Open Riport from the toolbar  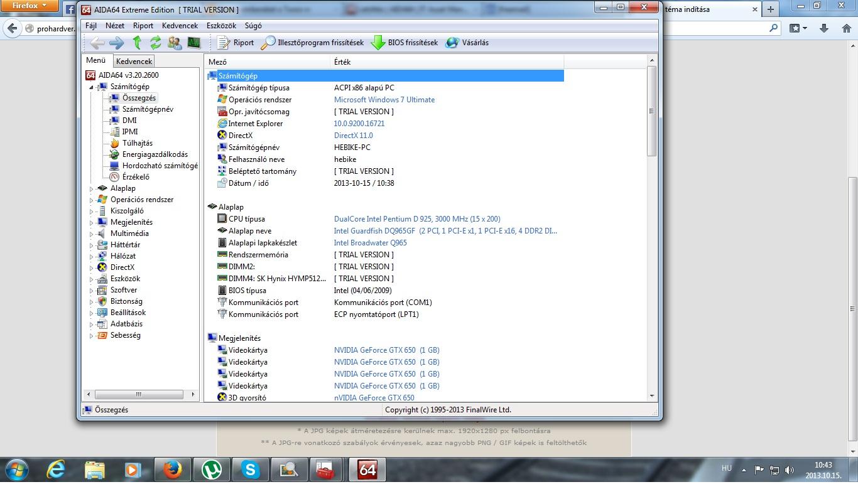236,43
